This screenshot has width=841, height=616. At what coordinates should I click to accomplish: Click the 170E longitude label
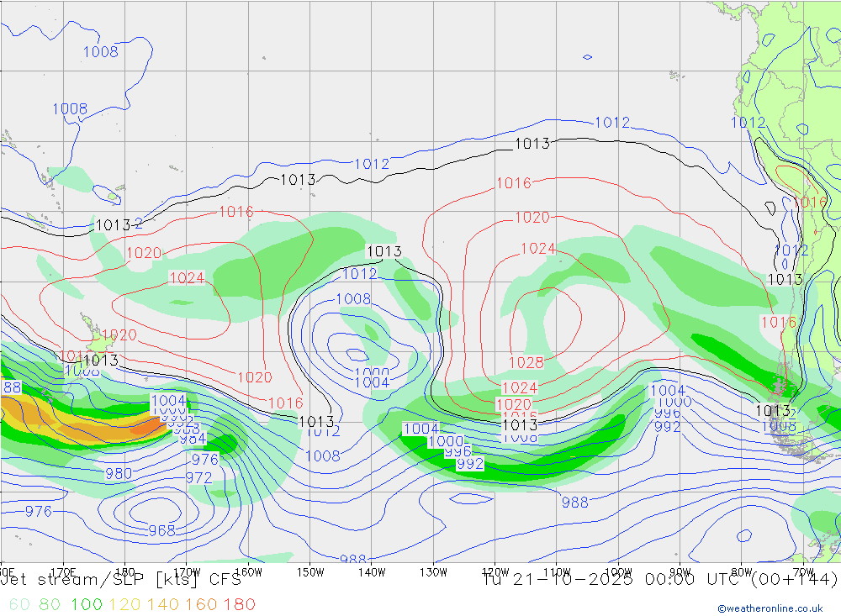pos(63,572)
